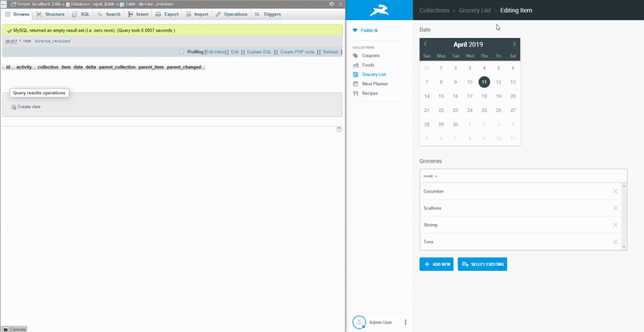
Task: Click the groceries list scrollbar
Action: click(625, 216)
